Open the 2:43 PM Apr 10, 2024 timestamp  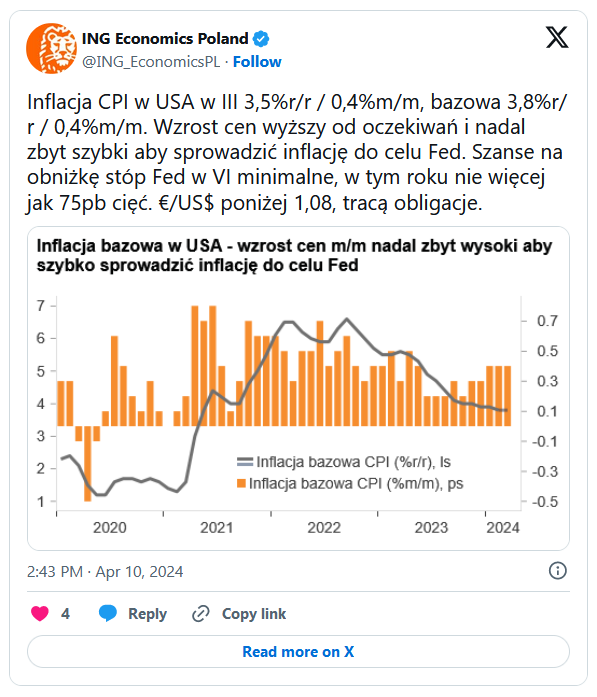tap(105, 572)
